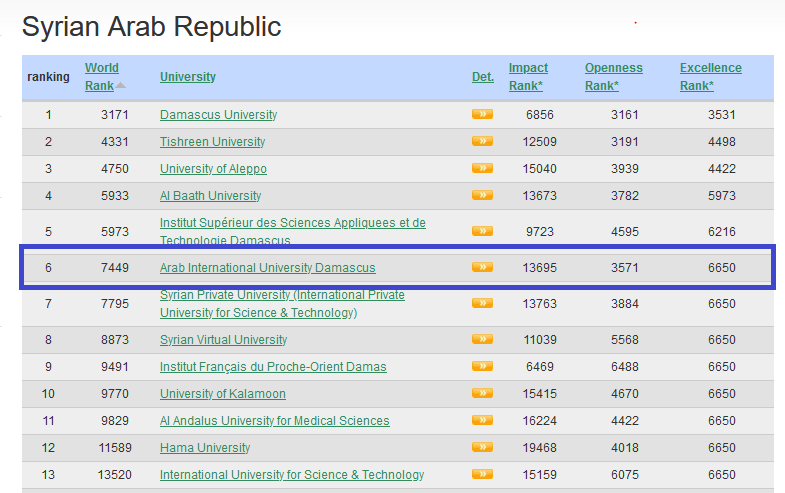This screenshot has width=785, height=493.
Task: Sort by University column header
Action: [x=187, y=77]
